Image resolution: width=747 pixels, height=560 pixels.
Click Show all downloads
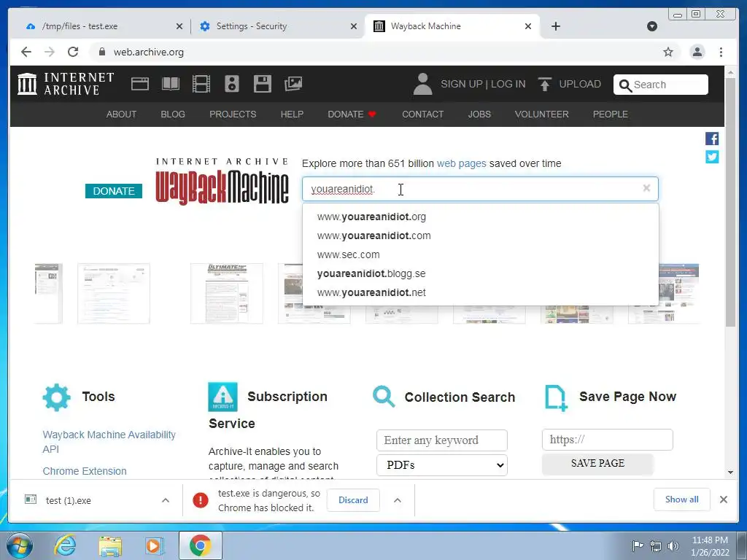click(x=682, y=499)
